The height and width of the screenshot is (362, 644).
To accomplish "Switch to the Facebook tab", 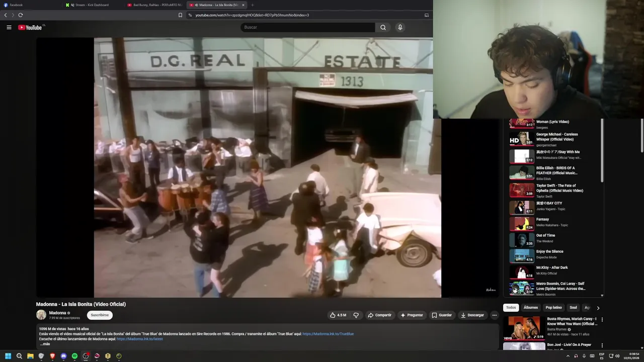I will coord(30,5).
